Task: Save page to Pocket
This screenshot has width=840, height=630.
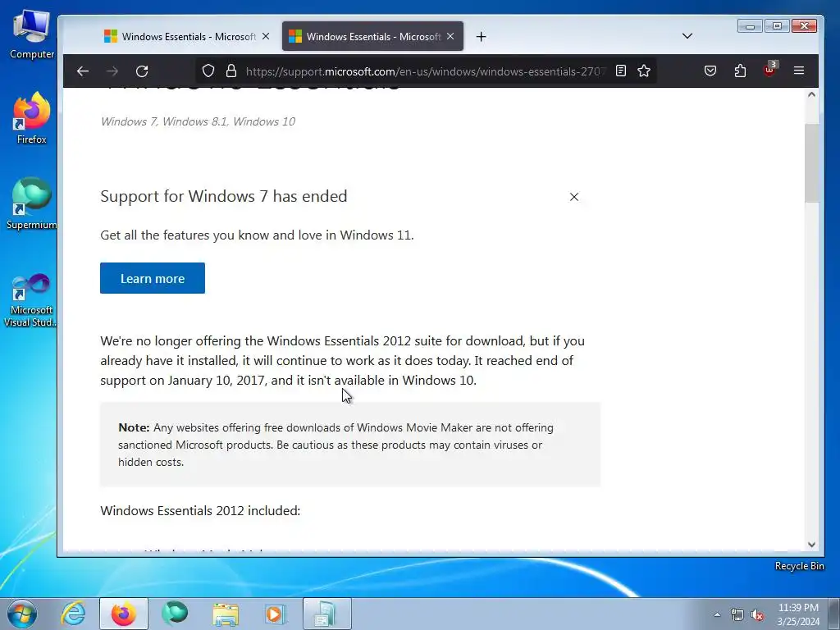Action: click(x=710, y=71)
